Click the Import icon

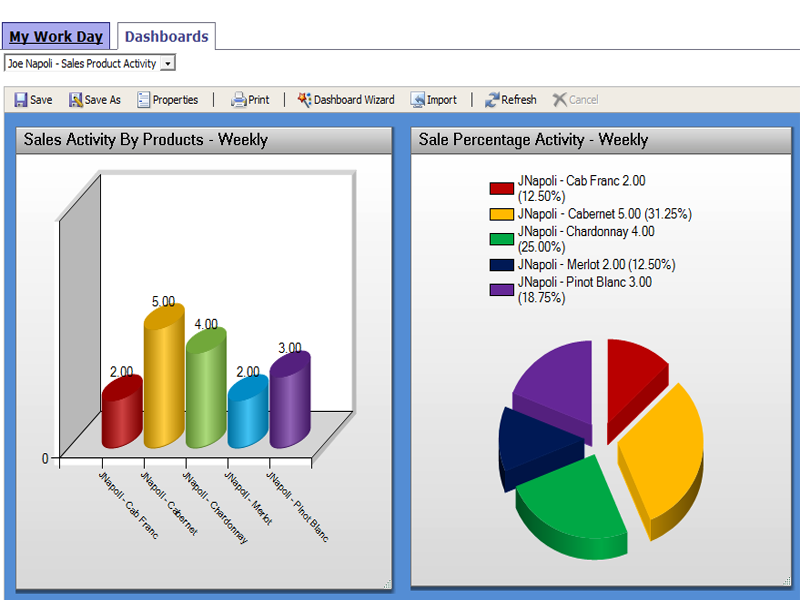pyautogui.click(x=417, y=100)
